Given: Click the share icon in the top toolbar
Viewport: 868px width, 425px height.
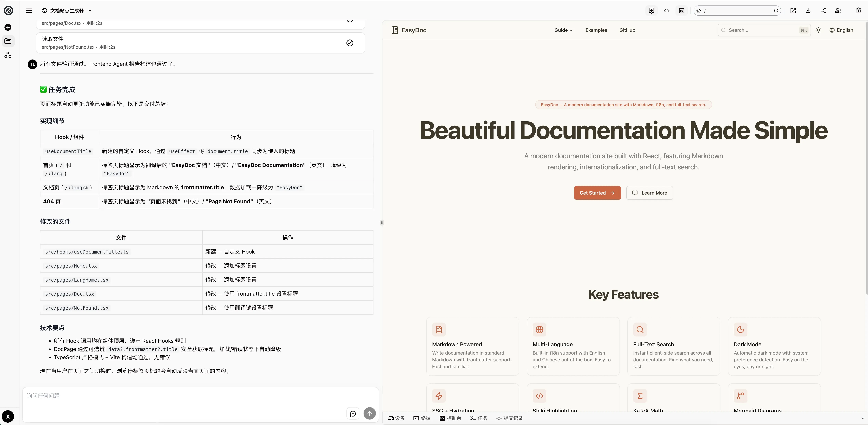Looking at the screenshot, I should coord(823,10).
